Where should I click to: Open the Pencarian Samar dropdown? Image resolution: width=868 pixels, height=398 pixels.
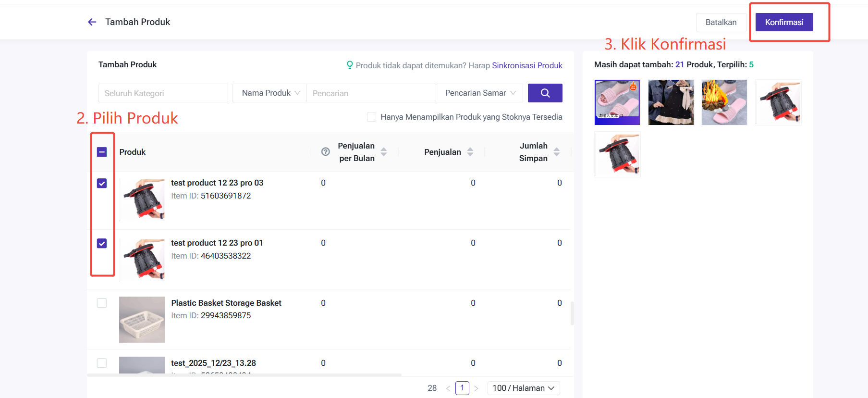coord(479,93)
